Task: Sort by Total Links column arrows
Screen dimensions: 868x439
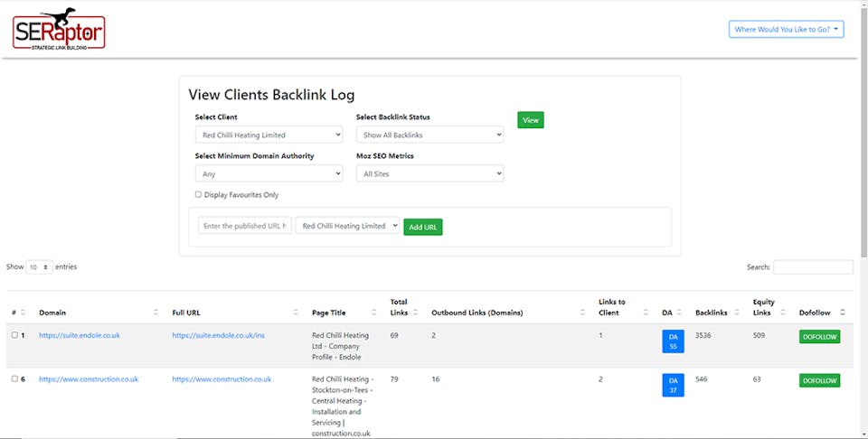Action: (415, 313)
